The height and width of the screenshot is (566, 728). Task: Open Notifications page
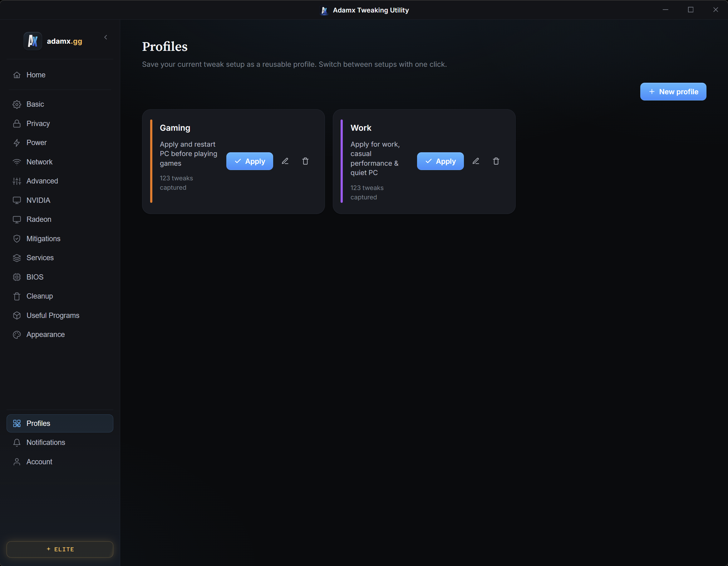60,442
